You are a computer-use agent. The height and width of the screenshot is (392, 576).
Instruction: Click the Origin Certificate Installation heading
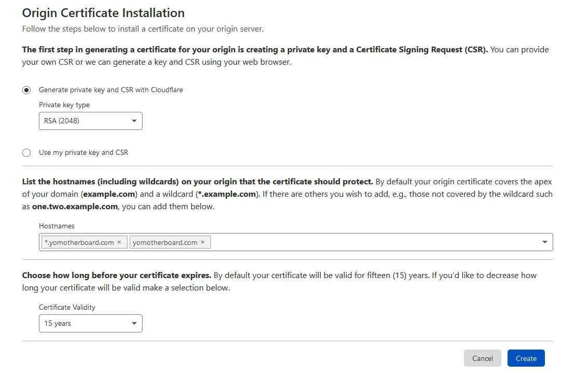pyautogui.click(x=103, y=13)
